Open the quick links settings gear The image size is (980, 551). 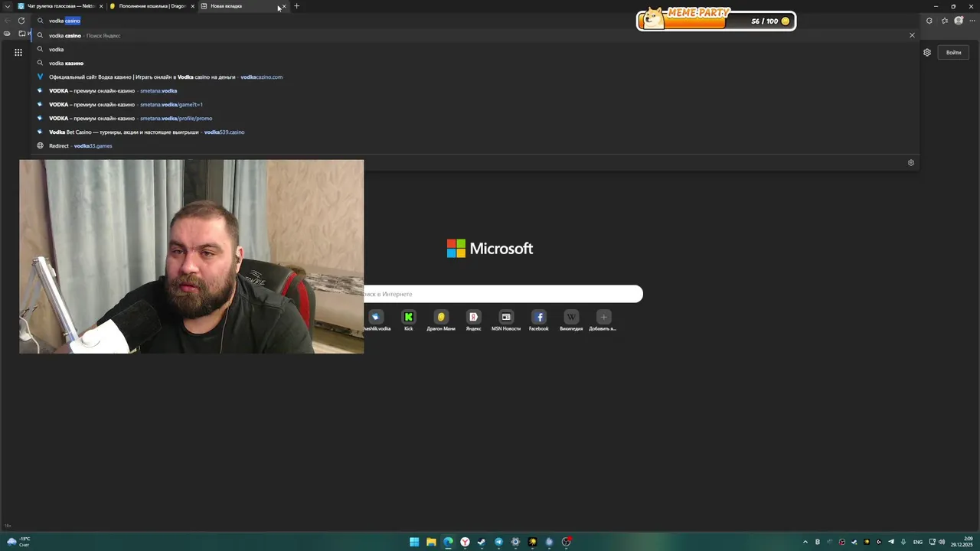tap(911, 162)
